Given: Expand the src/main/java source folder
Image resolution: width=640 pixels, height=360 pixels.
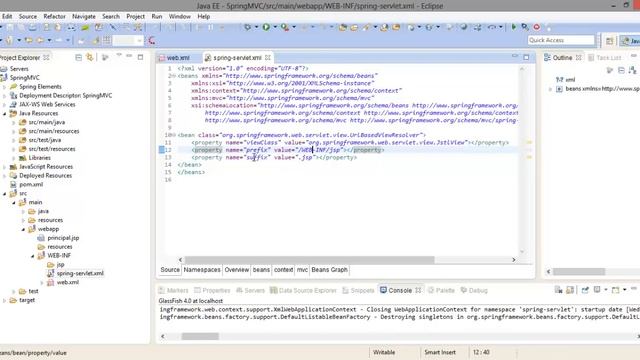Looking at the screenshot, I should 13,122.
